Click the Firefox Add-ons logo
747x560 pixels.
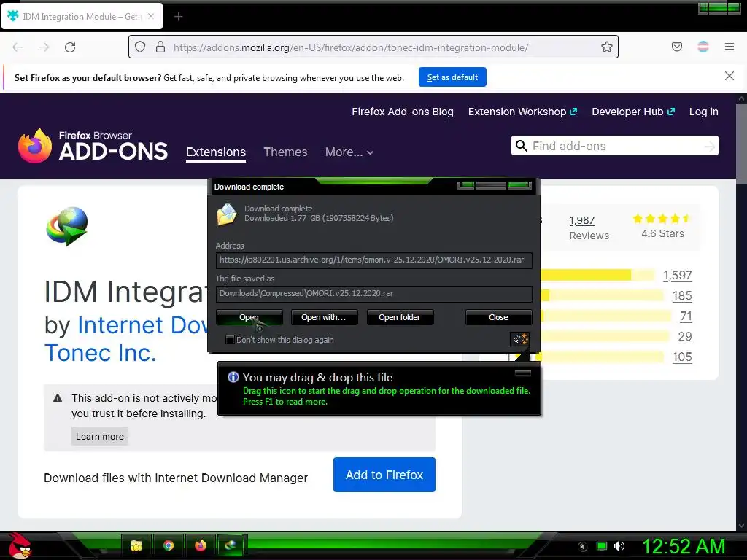(x=93, y=146)
